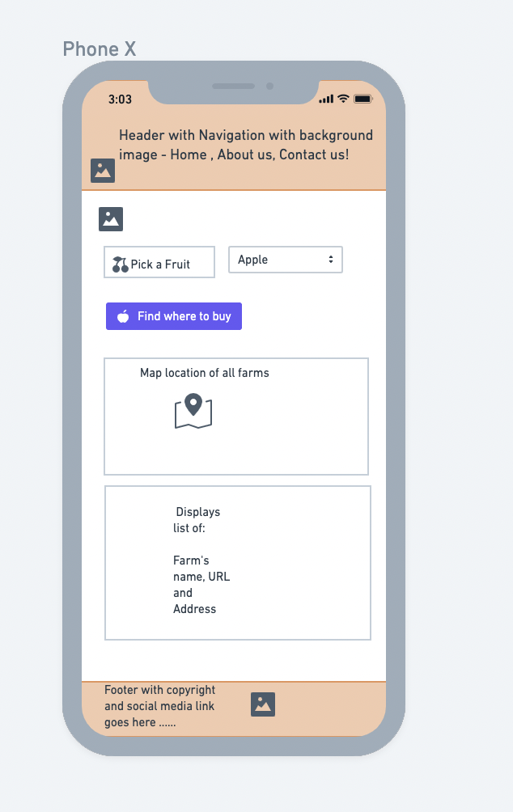The height and width of the screenshot is (812, 513).
Task: Click the battery indicator in the status bar
Action: (x=362, y=98)
